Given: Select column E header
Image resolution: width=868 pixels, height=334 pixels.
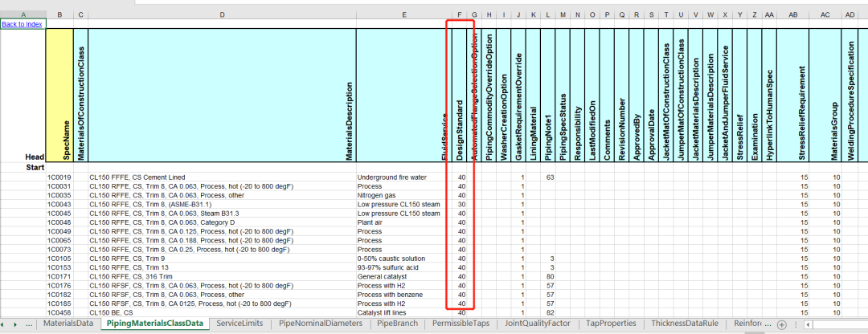Looking at the screenshot, I should [x=404, y=14].
